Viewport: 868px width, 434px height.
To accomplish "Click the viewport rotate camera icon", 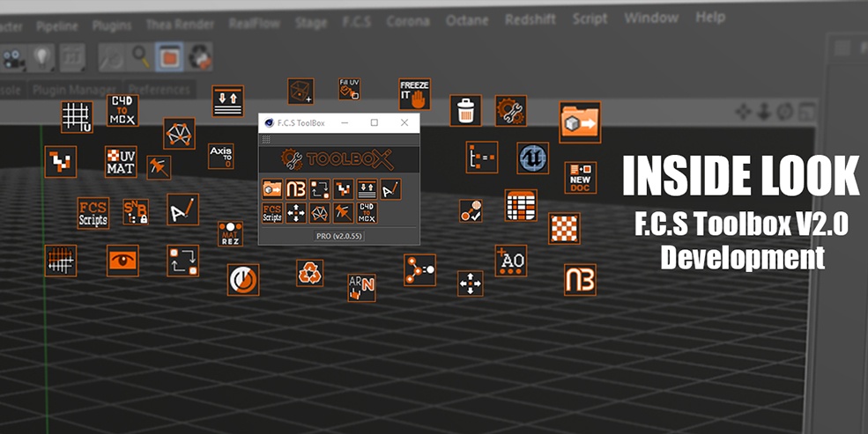I will pyautogui.click(x=785, y=111).
